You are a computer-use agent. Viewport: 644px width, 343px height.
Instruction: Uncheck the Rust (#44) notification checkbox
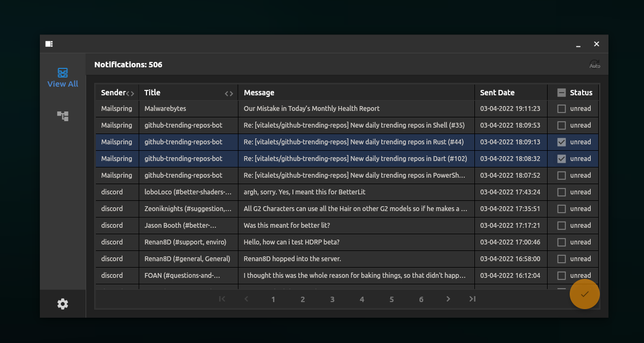[562, 142]
